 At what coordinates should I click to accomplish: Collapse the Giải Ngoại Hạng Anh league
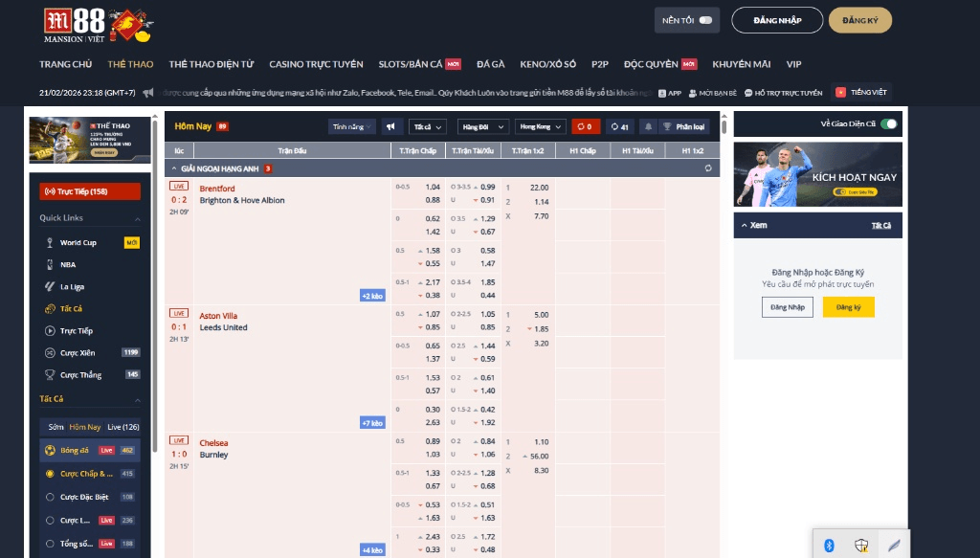tap(174, 168)
